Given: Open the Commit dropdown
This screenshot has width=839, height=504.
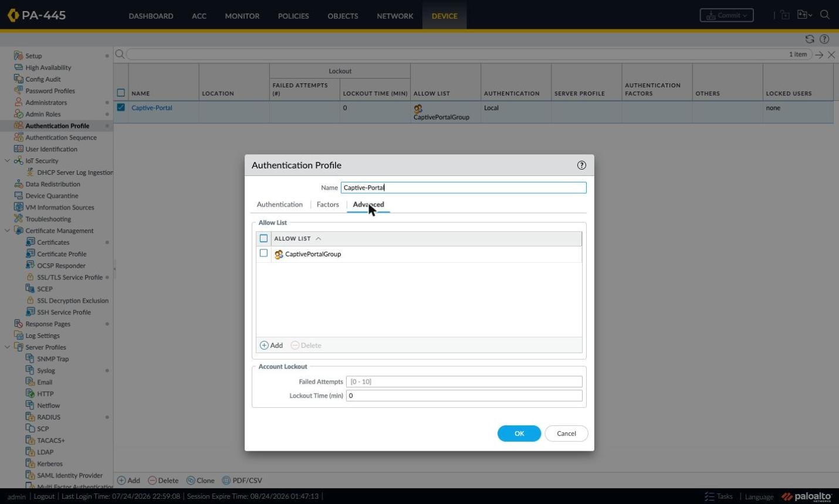Looking at the screenshot, I should tap(726, 15).
